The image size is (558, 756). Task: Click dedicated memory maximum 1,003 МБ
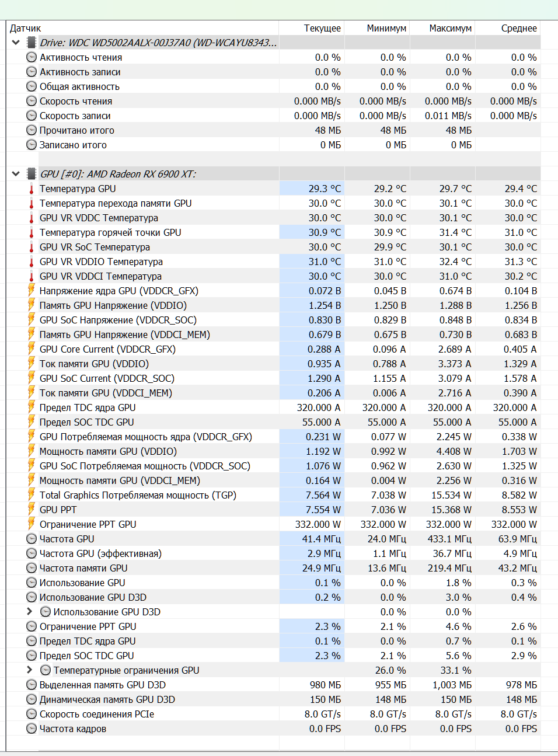[452, 685]
